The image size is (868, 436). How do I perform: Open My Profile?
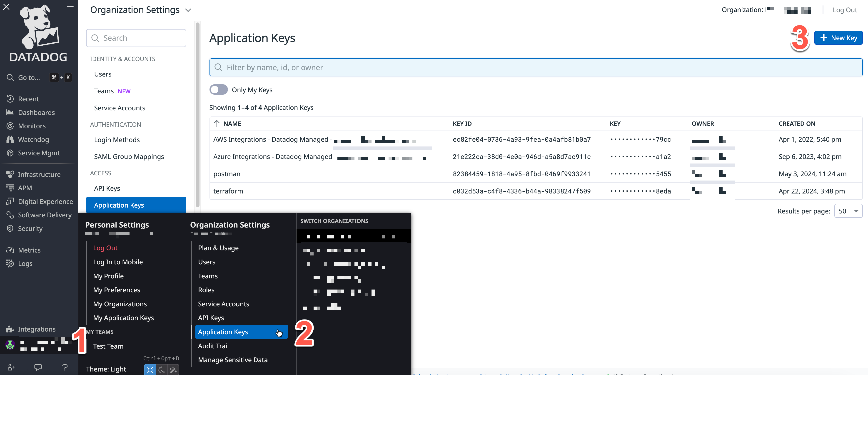pos(108,276)
